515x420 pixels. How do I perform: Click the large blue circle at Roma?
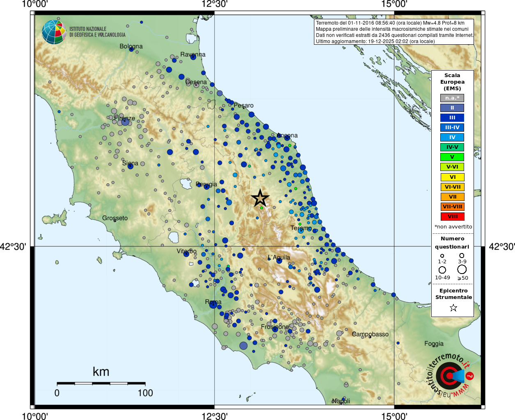(213, 304)
